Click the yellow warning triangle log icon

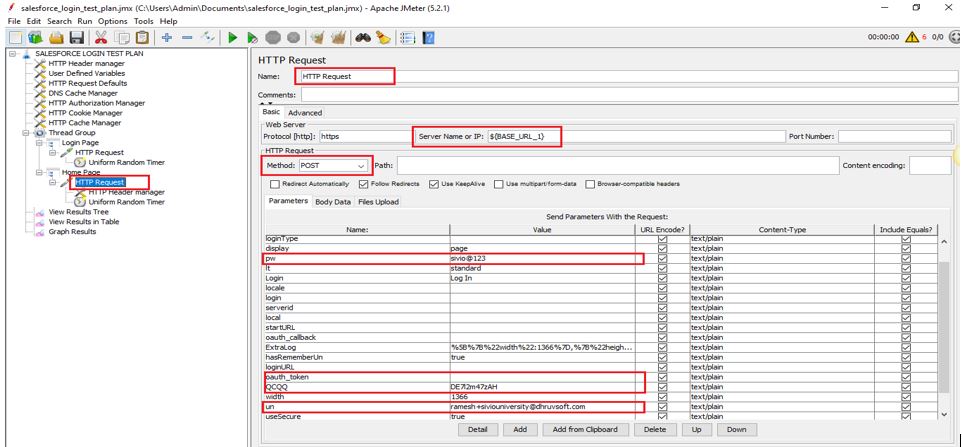coord(912,37)
